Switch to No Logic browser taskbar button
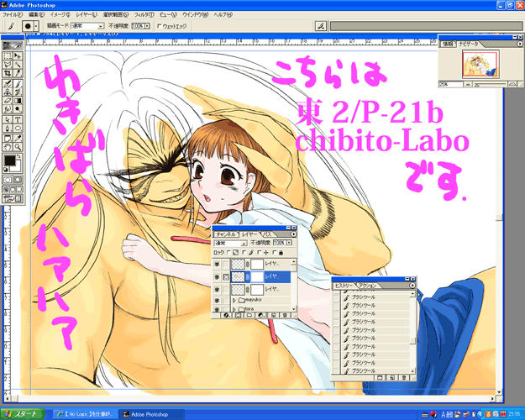The image size is (525, 420). point(86,414)
